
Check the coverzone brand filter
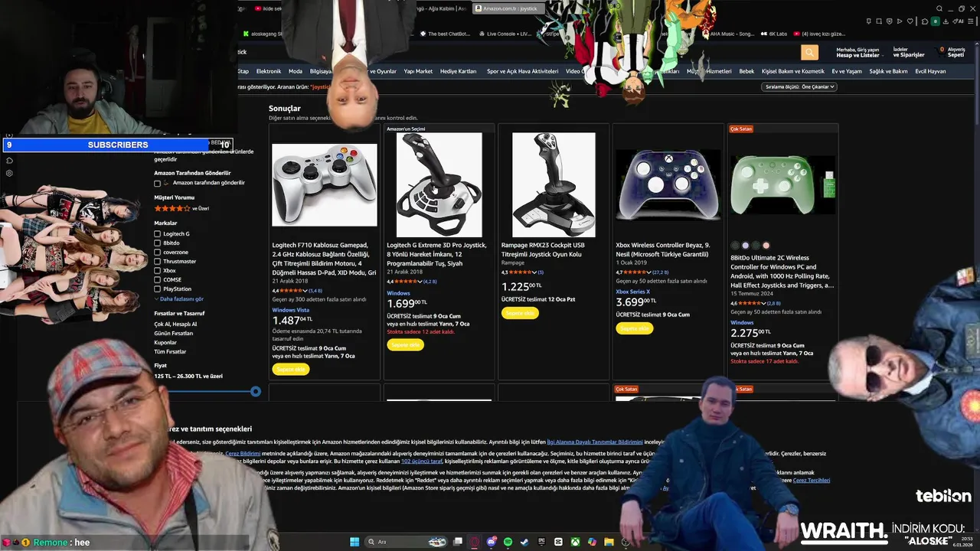click(157, 252)
